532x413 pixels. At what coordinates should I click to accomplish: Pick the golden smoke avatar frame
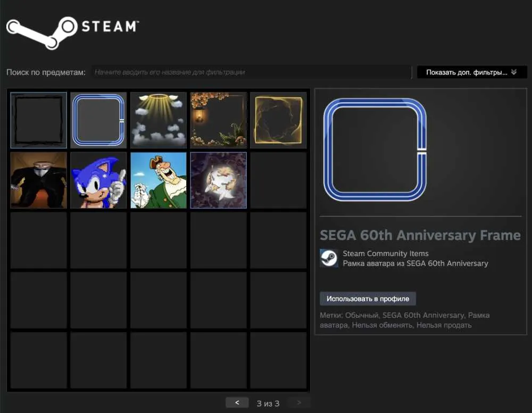pos(278,120)
